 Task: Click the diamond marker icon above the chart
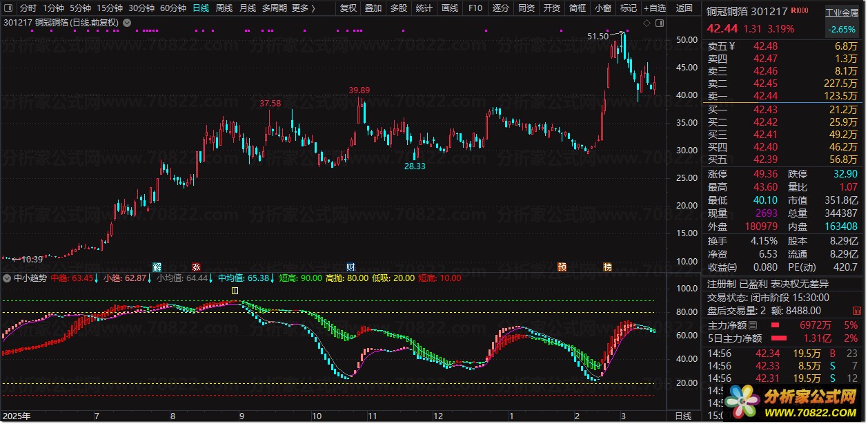coord(647,23)
